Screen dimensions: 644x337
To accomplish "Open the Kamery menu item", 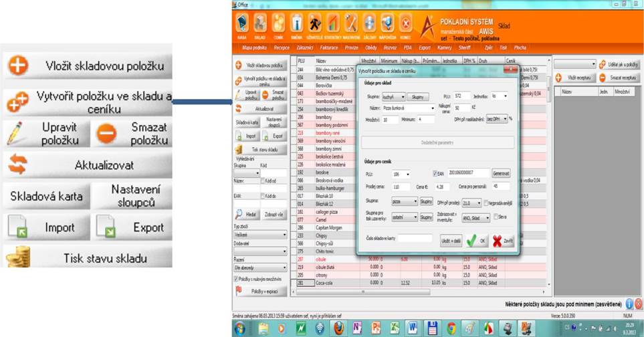I will point(445,47).
